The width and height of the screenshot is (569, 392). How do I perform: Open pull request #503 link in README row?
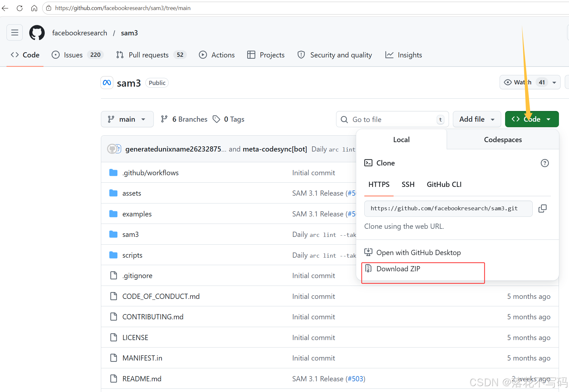pyautogui.click(x=355, y=379)
